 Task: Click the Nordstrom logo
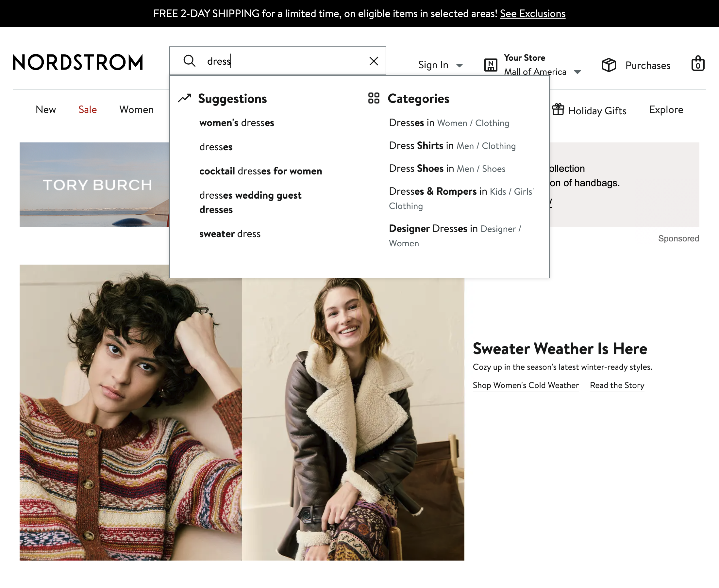pos(78,62)
